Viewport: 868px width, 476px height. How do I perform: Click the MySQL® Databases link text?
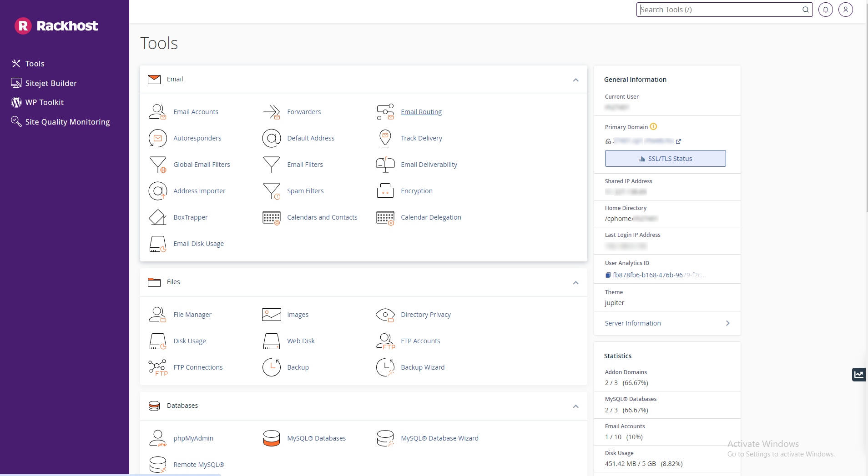click(316, 438)
